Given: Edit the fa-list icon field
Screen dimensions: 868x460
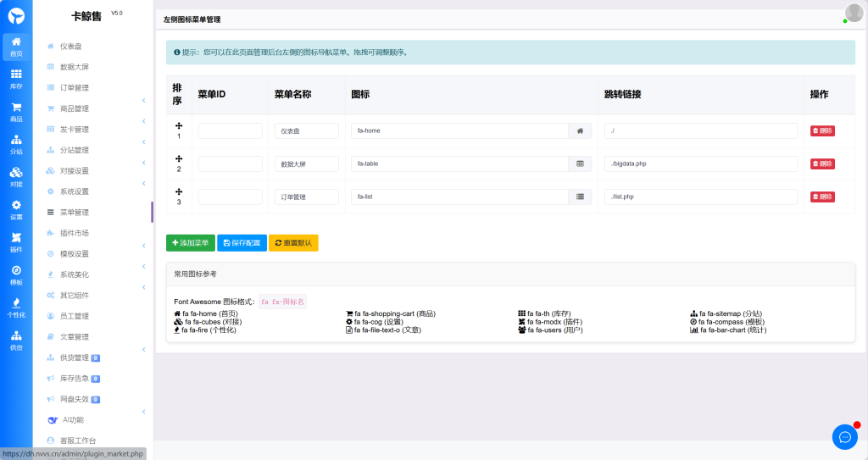Looking at the screenshot, I should (459, 197).
